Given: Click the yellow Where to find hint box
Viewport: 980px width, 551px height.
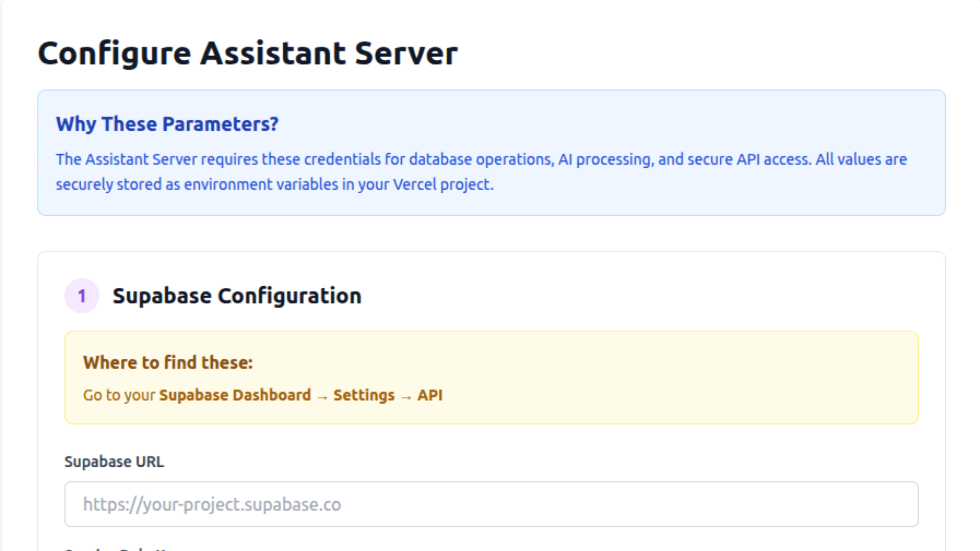Looking at the screenshot, I should (x=664, y=378).
